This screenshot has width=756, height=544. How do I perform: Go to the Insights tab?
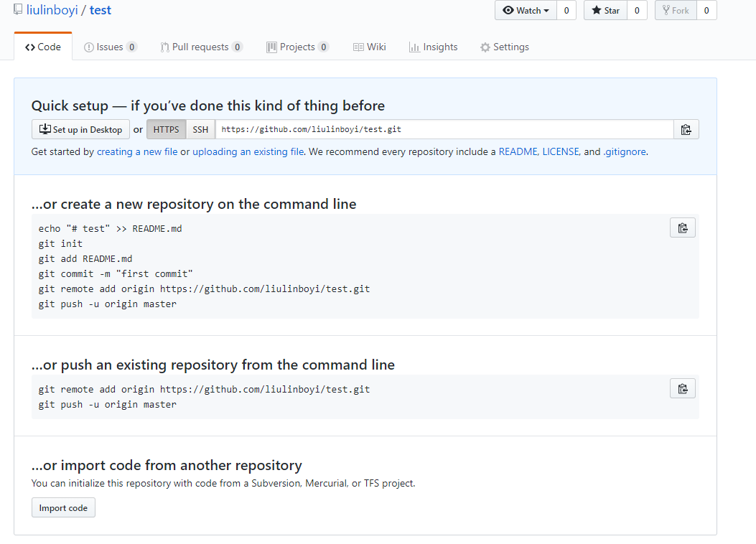[433, 47]
